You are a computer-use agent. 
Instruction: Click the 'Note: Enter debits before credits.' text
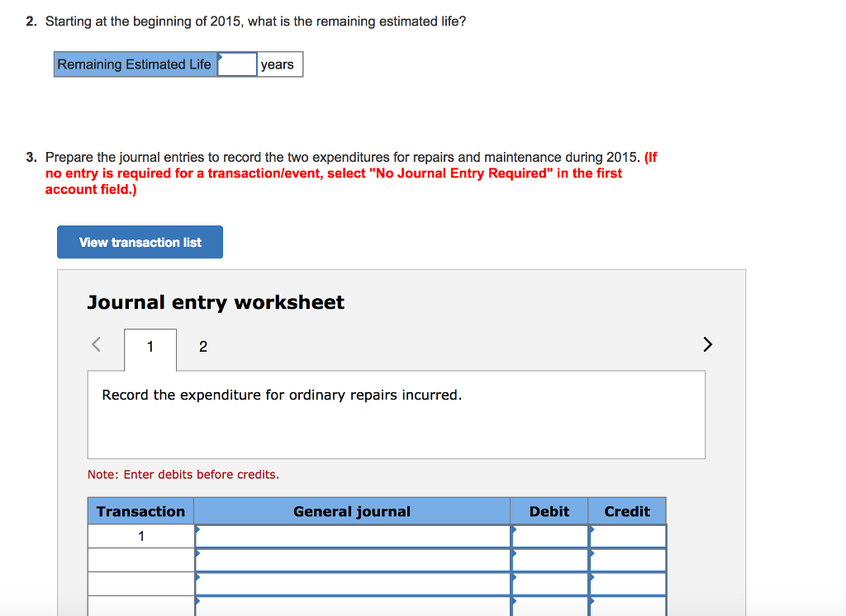pos(183,474)
